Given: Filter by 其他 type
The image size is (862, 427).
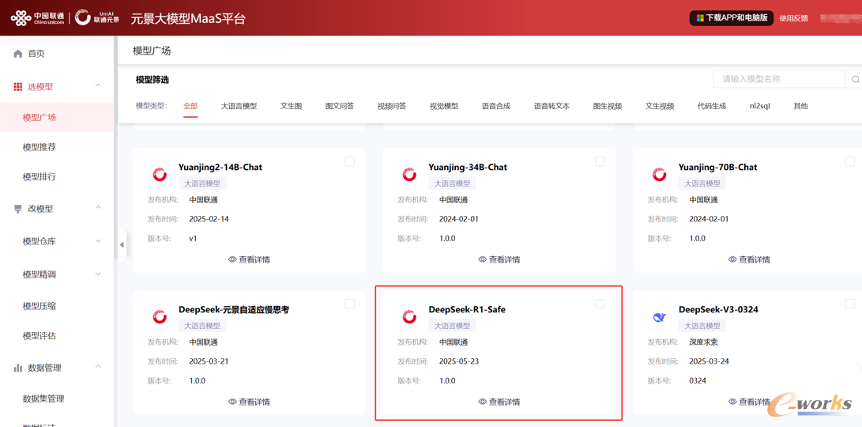Looking at the screenshot, I should (800, 106).
